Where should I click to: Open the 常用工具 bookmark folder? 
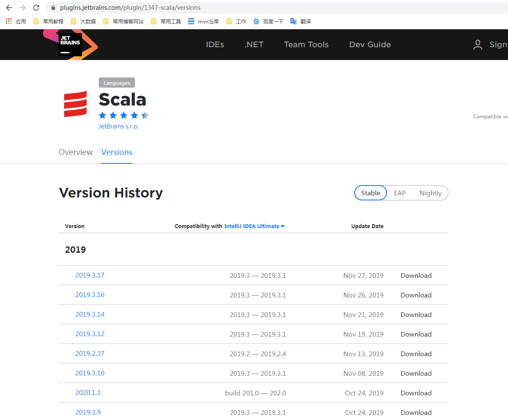[166, 21]
